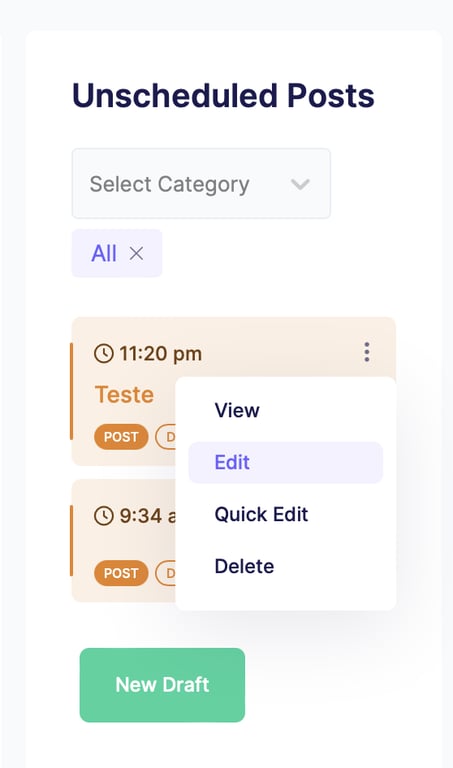Click the POST badge on 9:34 card
Screen dimensions: 453x768
coord(121,573)
